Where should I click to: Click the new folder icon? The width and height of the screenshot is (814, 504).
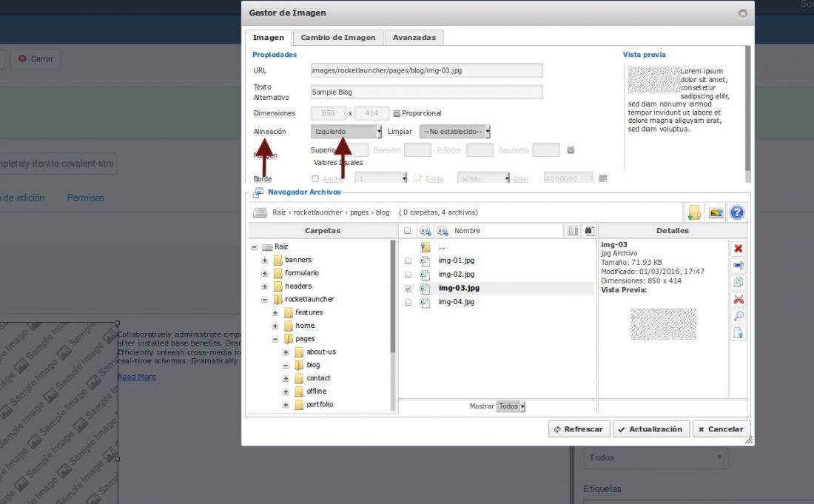(694, 212)
